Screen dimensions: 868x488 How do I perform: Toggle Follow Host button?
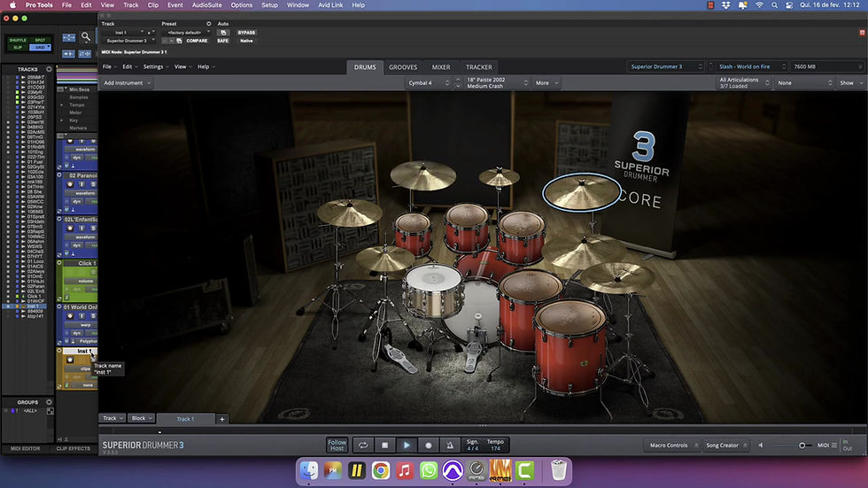(337, 445)
